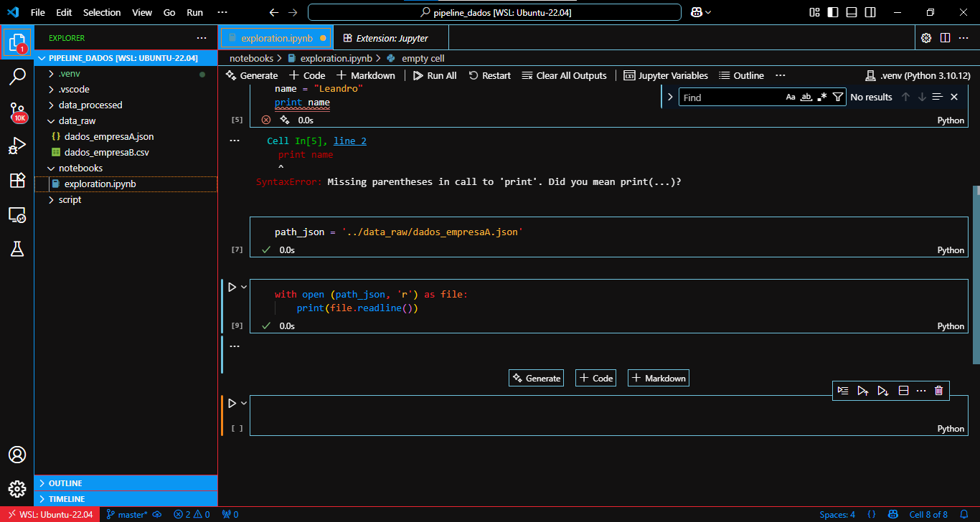The height and width of the screenshot is (522, 980).
Task: Execute cell and below from cell toolbar
Action: (883, 391)
